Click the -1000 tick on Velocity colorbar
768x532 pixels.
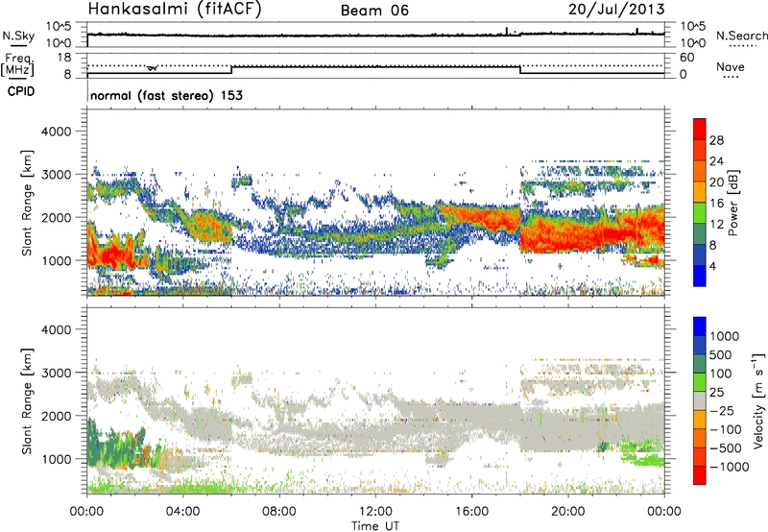pyautogui.click(x=729, y=467)
